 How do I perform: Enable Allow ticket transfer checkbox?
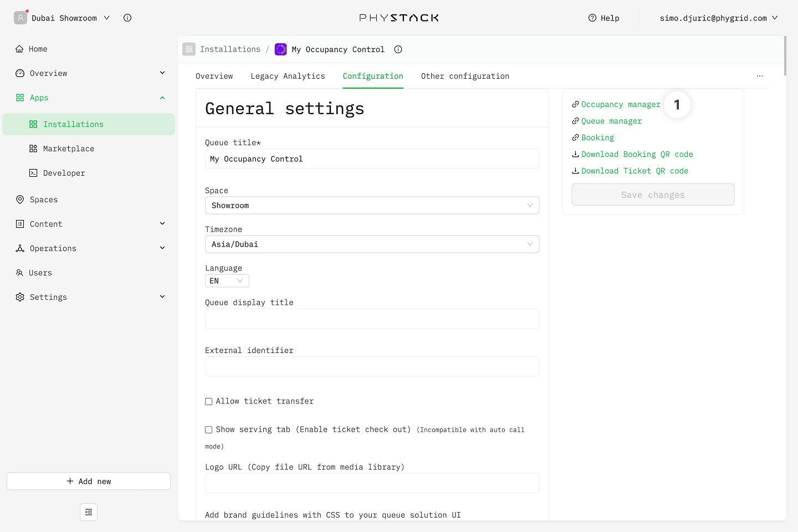point(209,402)
